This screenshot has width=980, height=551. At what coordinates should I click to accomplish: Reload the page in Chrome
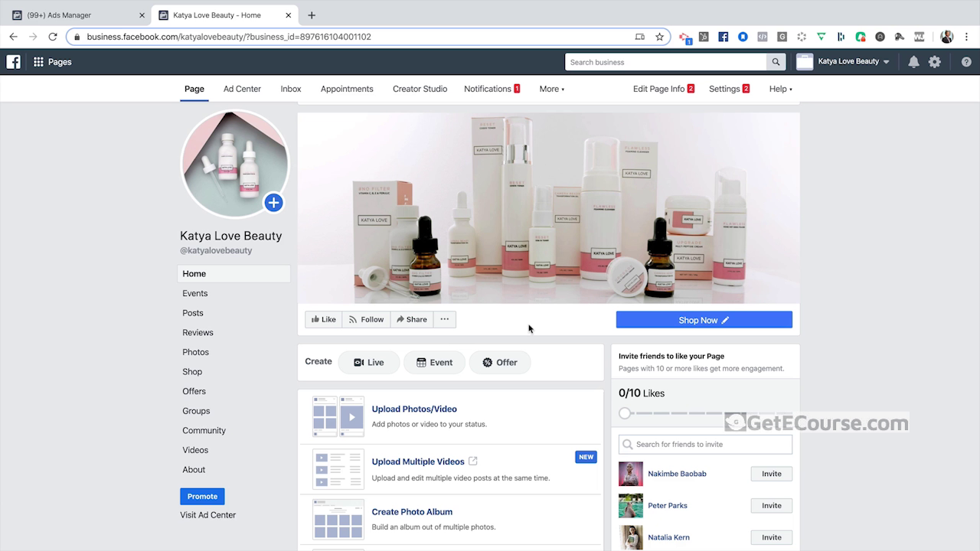[53, 37]
